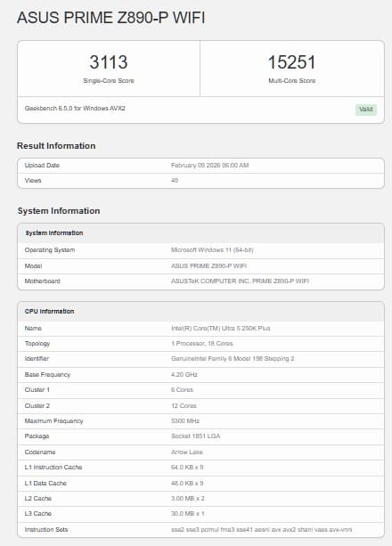Click the ASUS PRIME Z890-P WIFI page title
Screen dimensions: 392x546
pyautogui.click(x=110, y=18)
